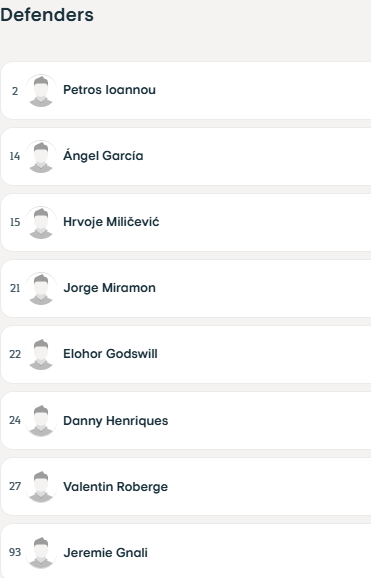Screen dimensions: 371x578
Task: Click shirt number 24
Action: pos(15,420)
